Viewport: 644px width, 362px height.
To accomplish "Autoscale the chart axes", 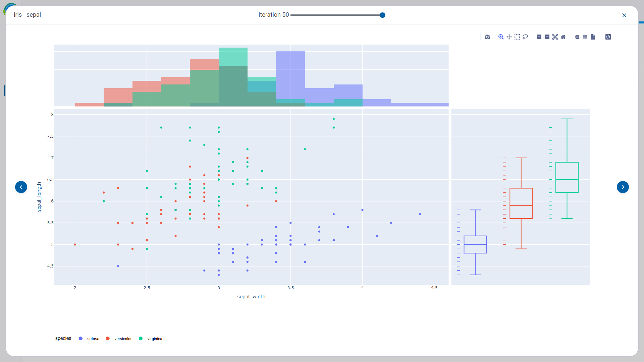I will pyautogui.click(x=555, y=37).
